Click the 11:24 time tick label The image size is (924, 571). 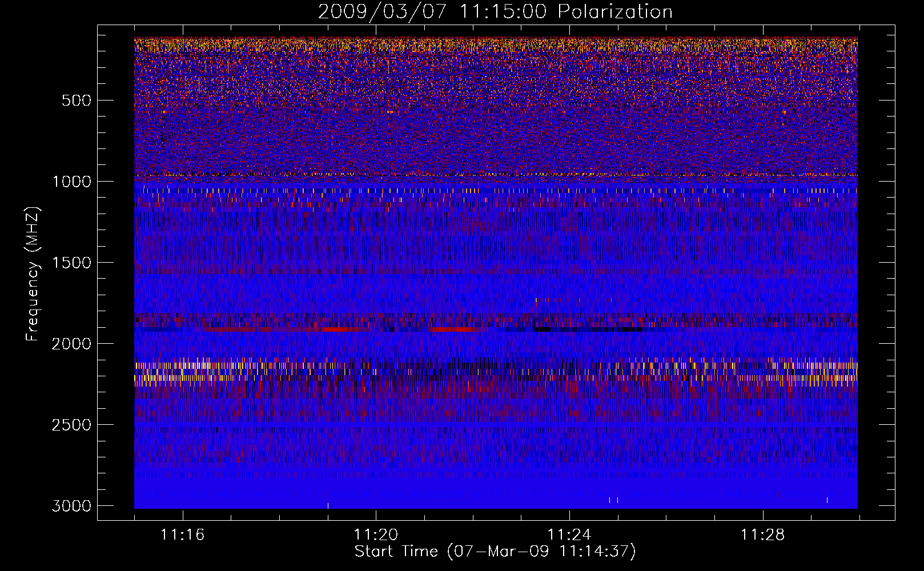tap(569, 535)
